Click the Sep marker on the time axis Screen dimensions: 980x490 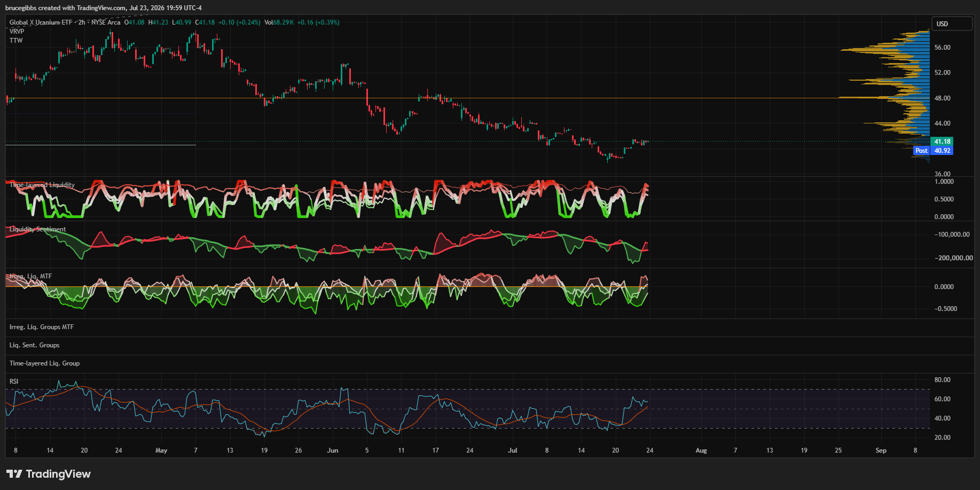tap(881, 450)
